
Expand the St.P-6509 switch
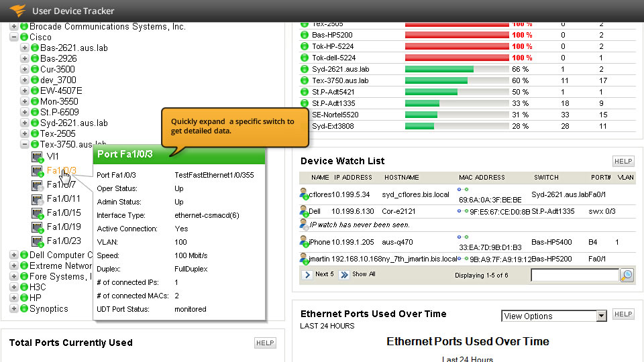pyautogui.click(x=25, y=112)
